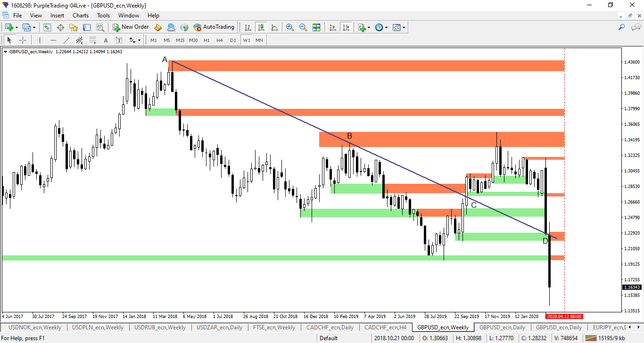644x343 pixels.
Task: Draw a horizontal line on the chart
Action: pos(53,40)
